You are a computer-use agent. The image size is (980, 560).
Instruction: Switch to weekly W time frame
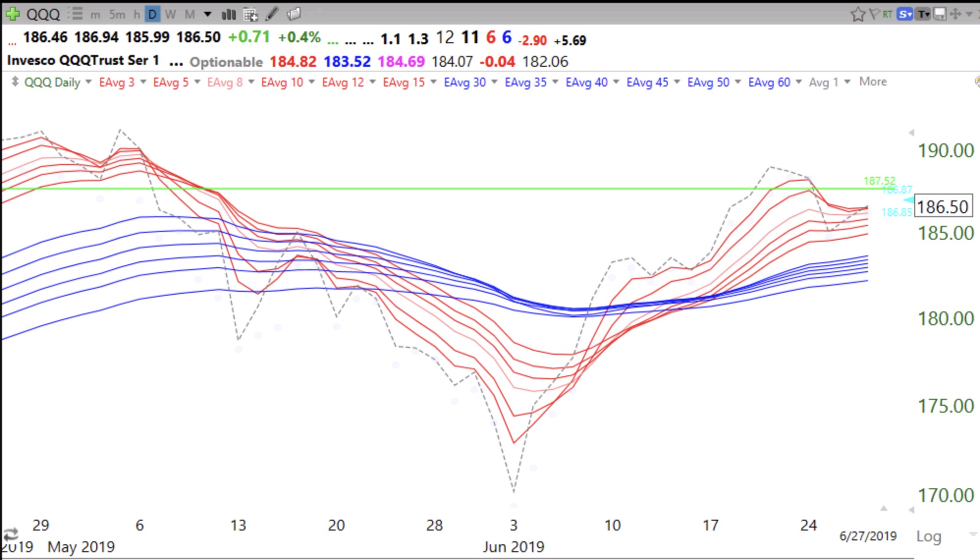[170, 15]
